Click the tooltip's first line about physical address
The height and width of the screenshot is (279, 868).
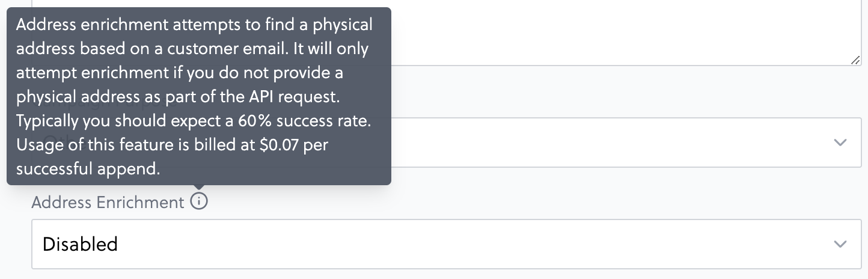(x=194, y=25)
